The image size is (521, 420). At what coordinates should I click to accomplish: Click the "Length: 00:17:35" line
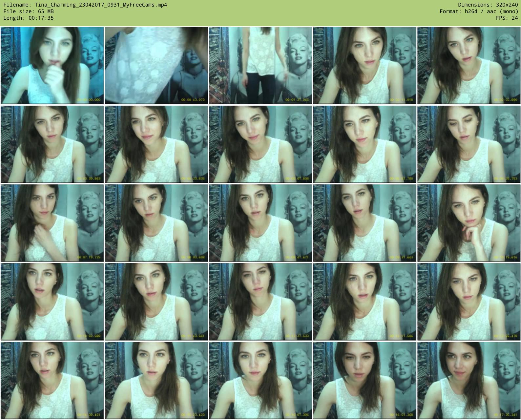point(29,18)
